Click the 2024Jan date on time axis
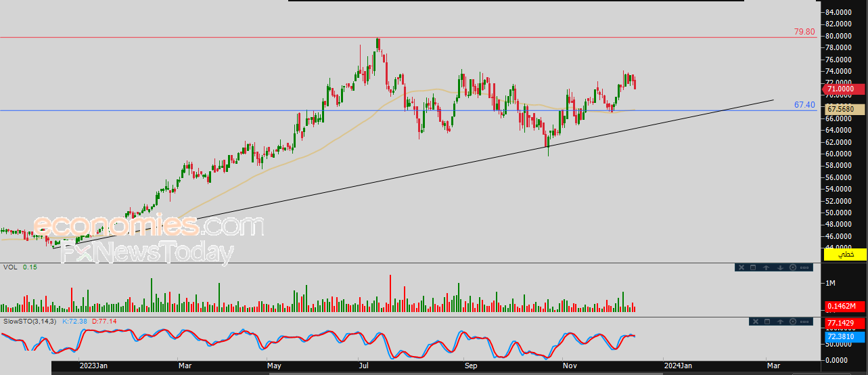868x375 pixels. (x=678, y=366)
